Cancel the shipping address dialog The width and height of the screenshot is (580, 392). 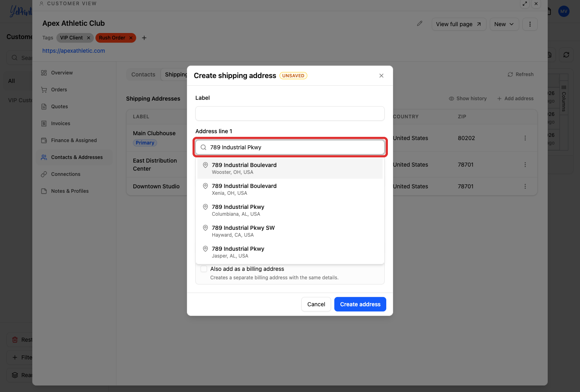click(x=316, y=304)
